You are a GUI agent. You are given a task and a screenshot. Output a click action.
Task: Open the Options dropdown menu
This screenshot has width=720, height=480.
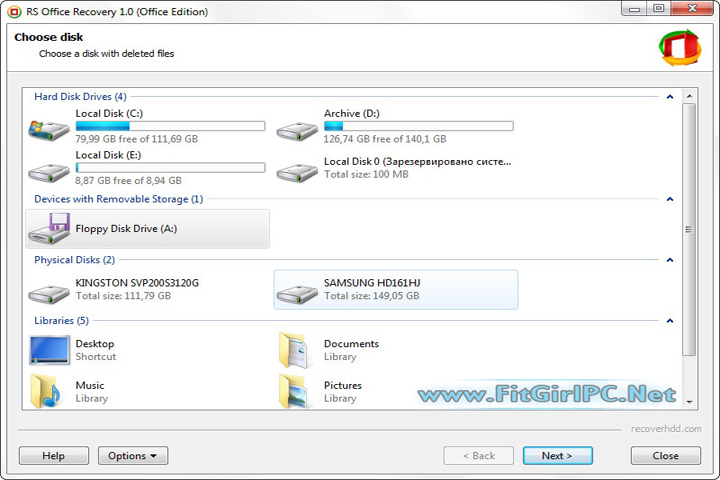[133, 456]
